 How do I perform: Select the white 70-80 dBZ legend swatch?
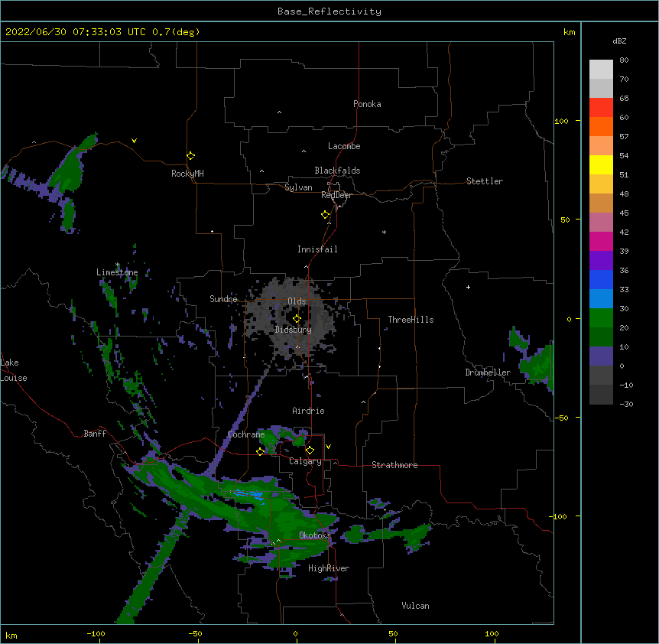click(601, 69)
